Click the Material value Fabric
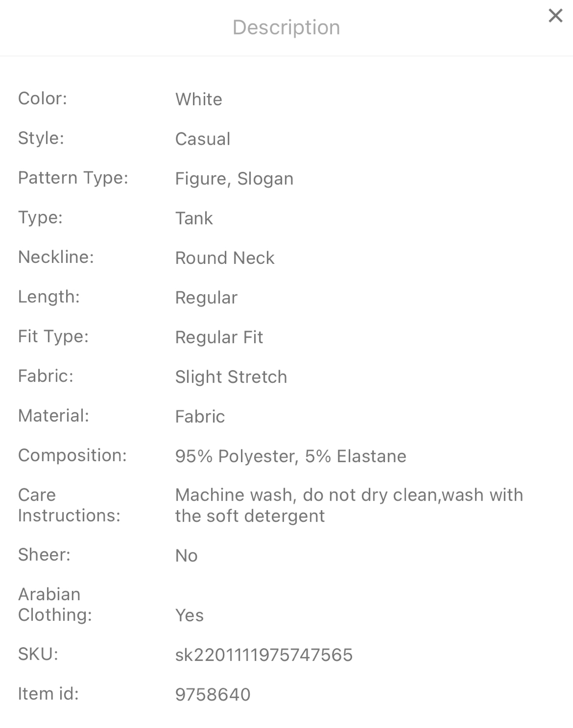 [200, 417]
